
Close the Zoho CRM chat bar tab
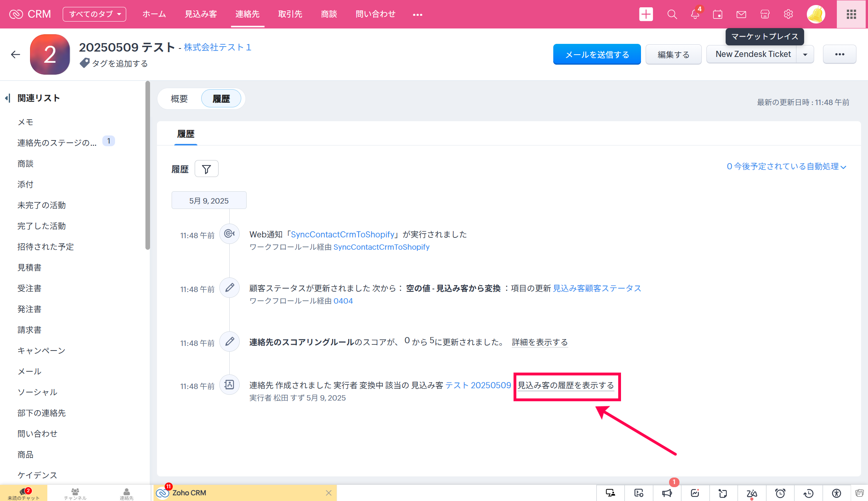click(x=329, y=493)
